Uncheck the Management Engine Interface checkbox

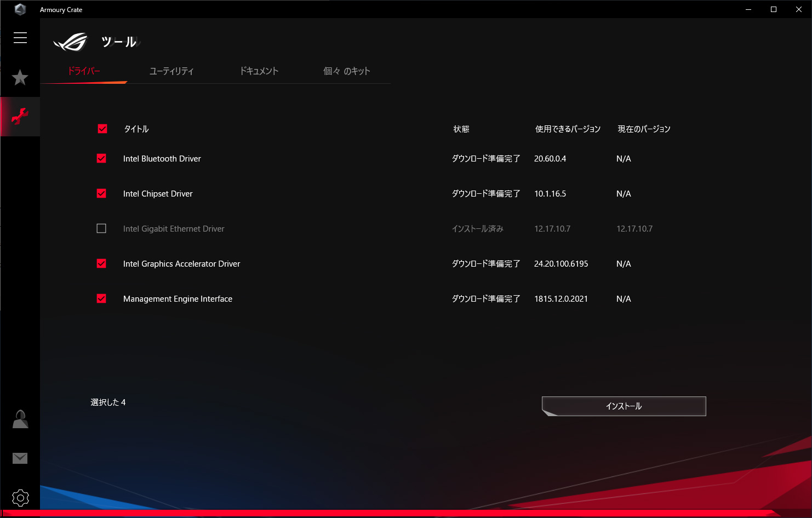click(x=101, y=298)
